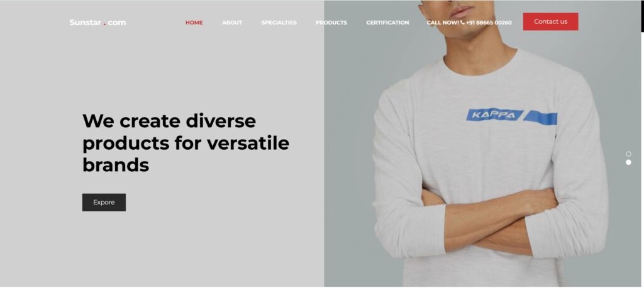Viewport: 644px width, 292px height.
Task: Click the headline "We create diverse products"
Action: click(x=186, y=132)
